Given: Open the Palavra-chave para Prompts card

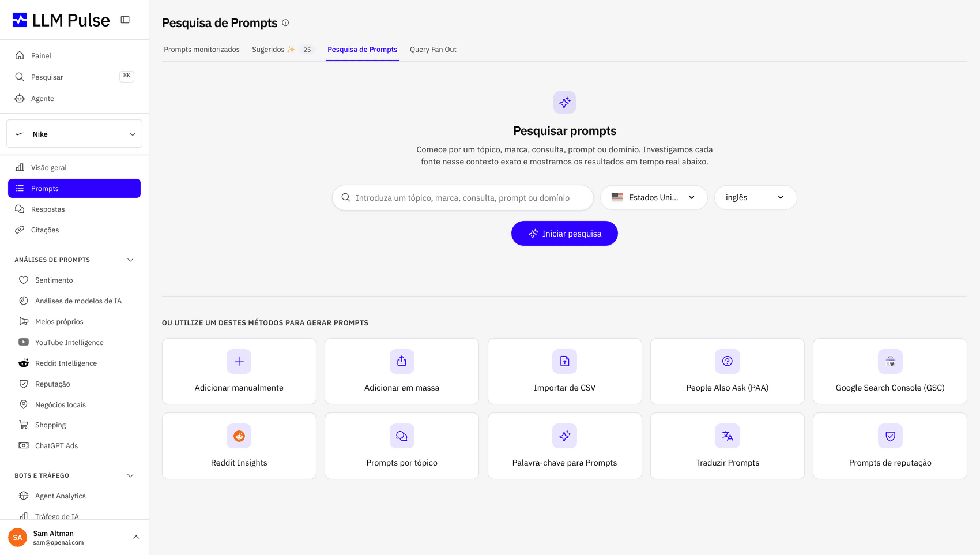Looking at the screenshot, I should pyautogui.click(x=564, y=446).
